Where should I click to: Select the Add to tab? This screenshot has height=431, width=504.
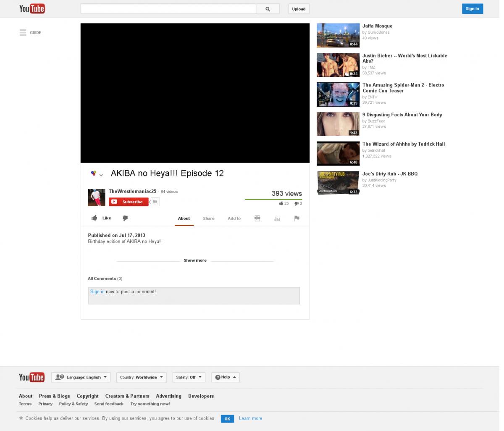tap(234, 218)
